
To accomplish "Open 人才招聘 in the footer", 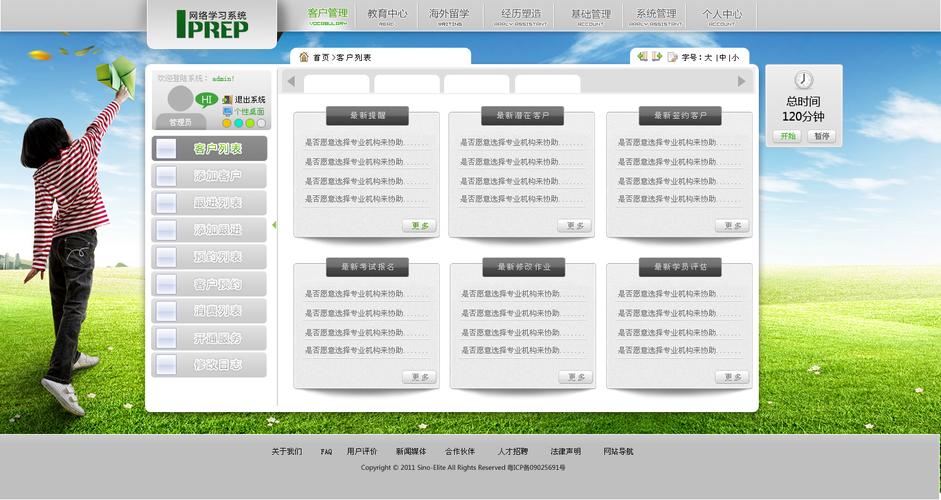I will (513, 451).
